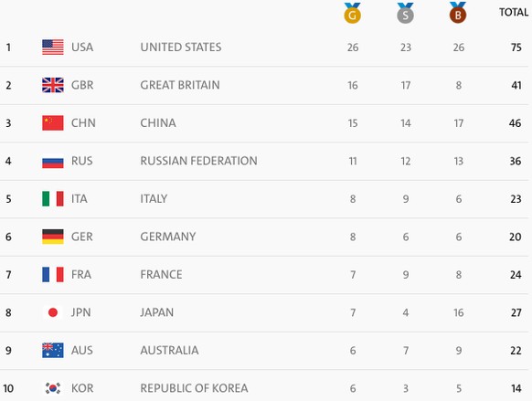
Task: Open the GREAT BRITAIN country link
Action: click(x=180, y=85)
